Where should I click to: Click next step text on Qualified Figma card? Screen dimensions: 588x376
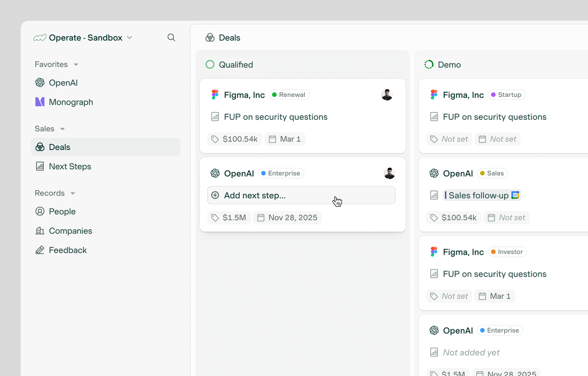276,117
